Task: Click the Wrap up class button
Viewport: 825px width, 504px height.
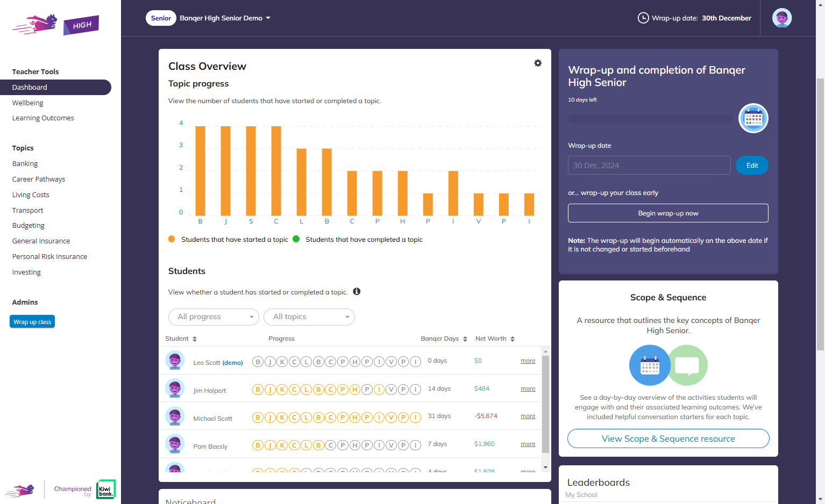Action: coord(32,322)
